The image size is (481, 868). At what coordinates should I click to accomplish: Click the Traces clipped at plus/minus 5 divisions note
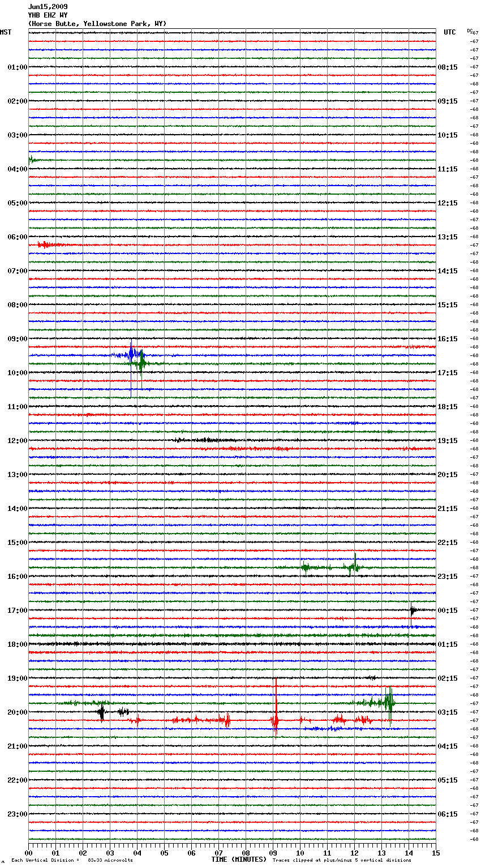click(x=342, y=860)
